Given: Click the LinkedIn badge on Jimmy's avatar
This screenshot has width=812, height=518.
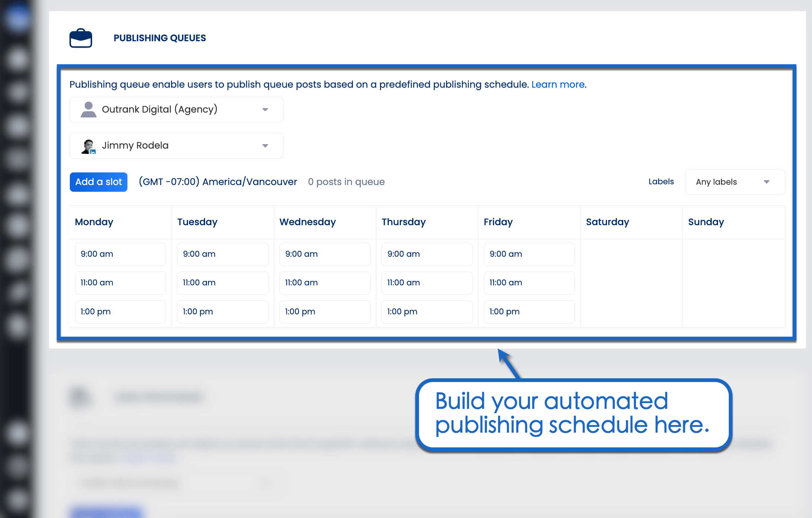Looking at the screenshot, I should (93, 152).
